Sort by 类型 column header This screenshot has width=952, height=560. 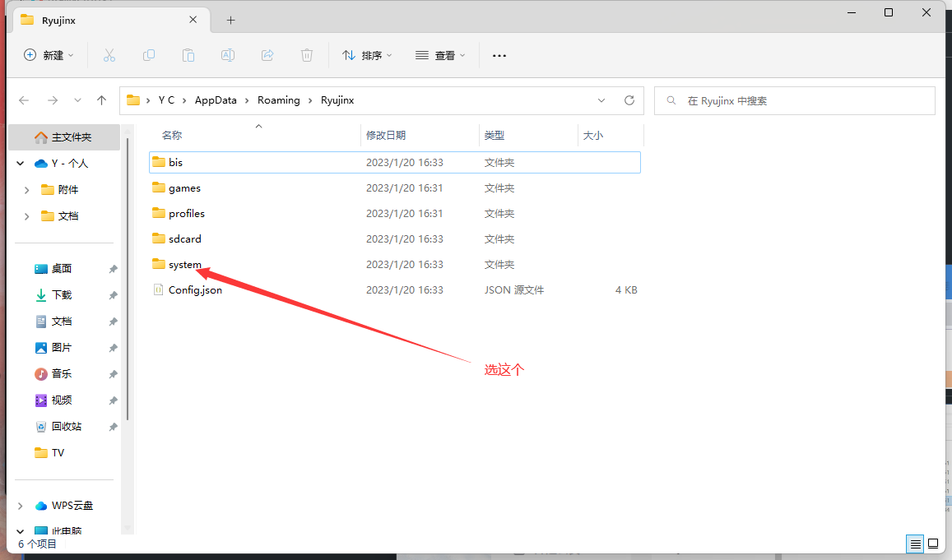tap(495, 136)
